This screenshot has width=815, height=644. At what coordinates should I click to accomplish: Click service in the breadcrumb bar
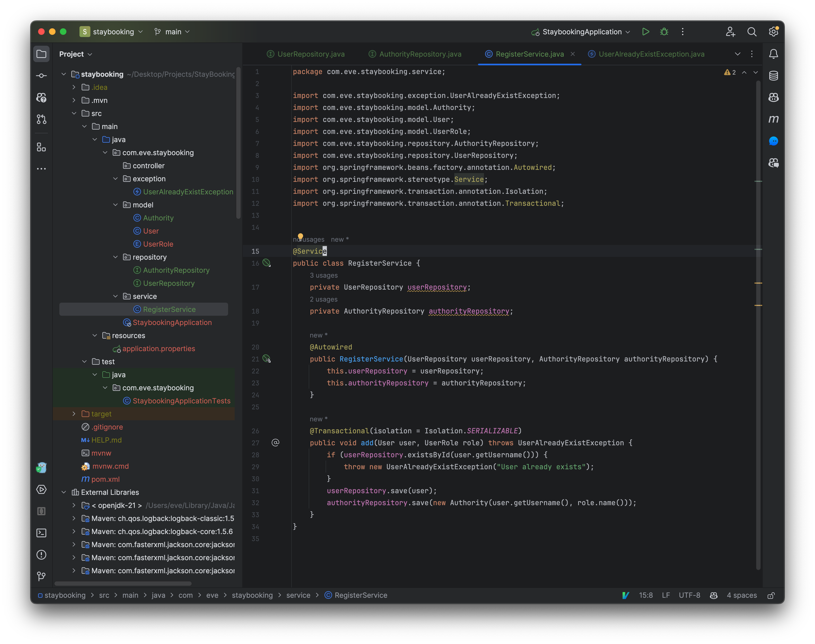tap(298, 595)
